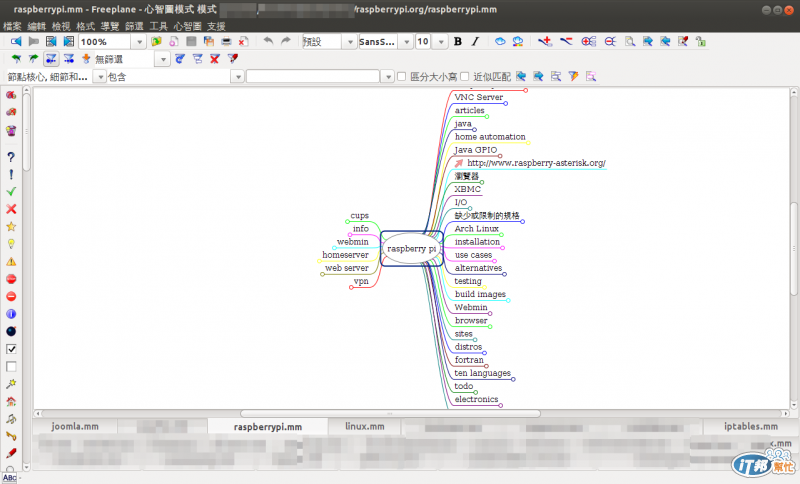Add new child node icon
Viewport: 800px width, 484px height.
pyautogui.click(x=545, y=41)
